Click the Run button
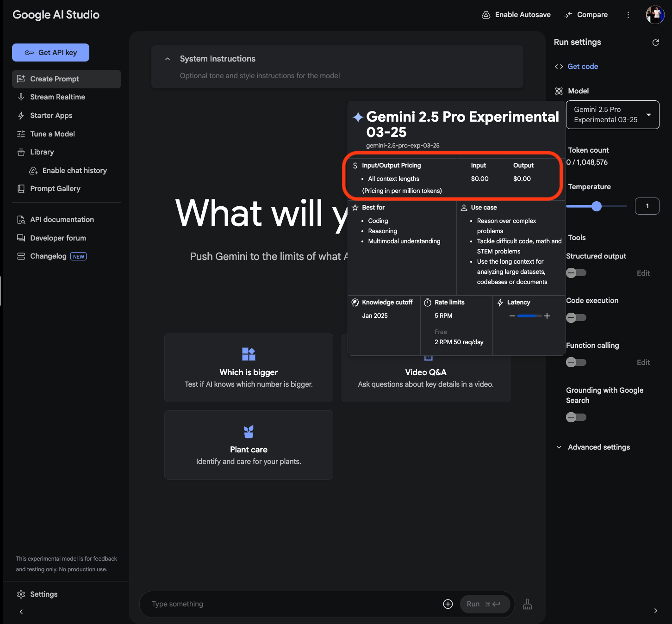The image size is (672, 624). 485,604
